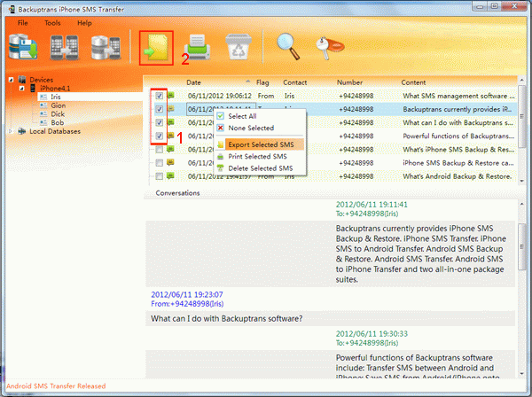Click the What can I do with Backuptrans software? message
Image resolution: width=532 pixels, height=397 pixels.
227,319
